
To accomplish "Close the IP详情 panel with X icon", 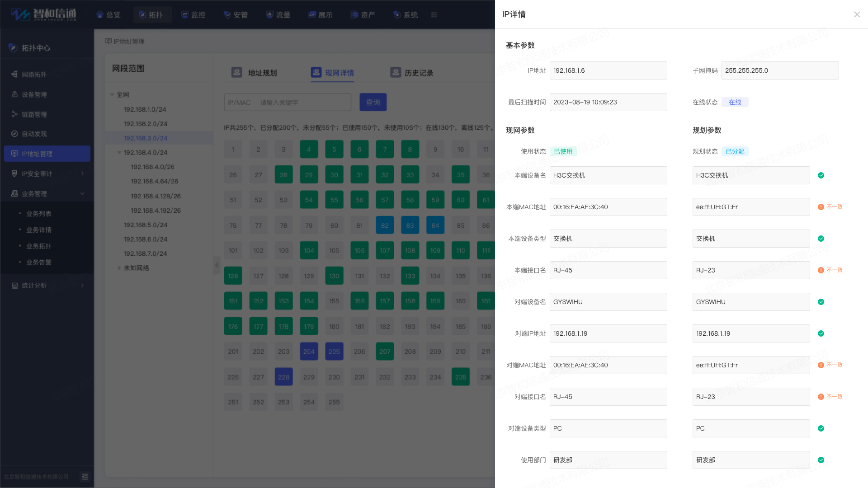I will (857, 14).
